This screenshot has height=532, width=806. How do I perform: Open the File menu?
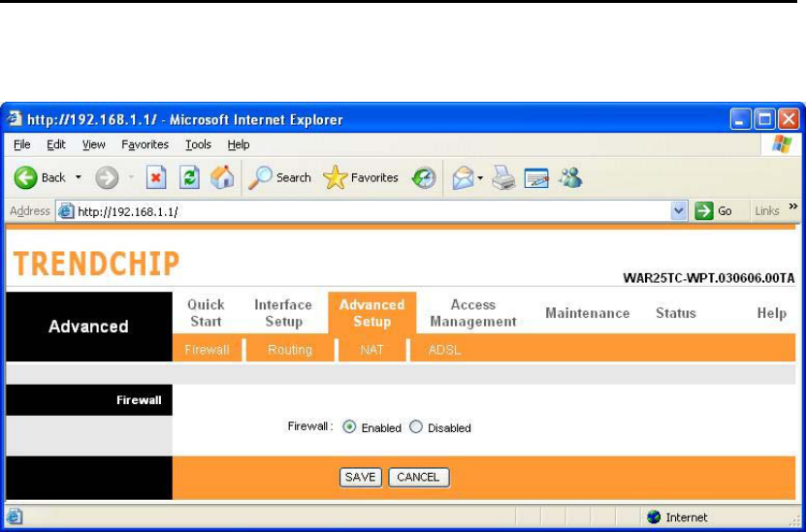tap(21, 144)
